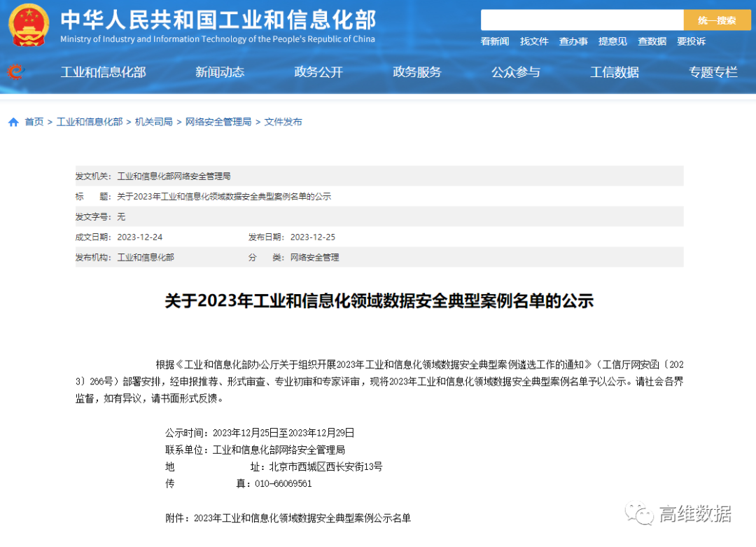Click the search input field

point(582,20)
